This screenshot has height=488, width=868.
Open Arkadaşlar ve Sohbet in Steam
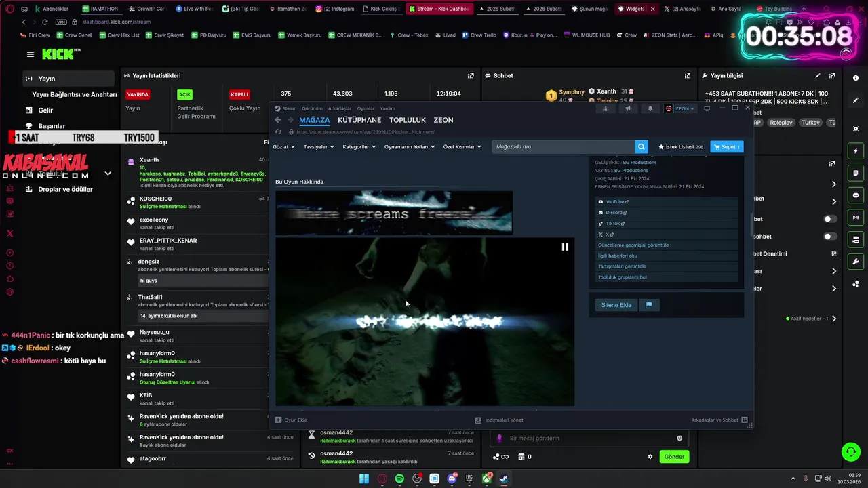point(719,420)
